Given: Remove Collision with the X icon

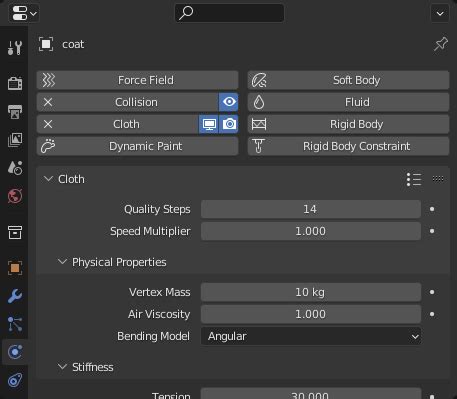Looking at the screenshot, I should 48,102.
